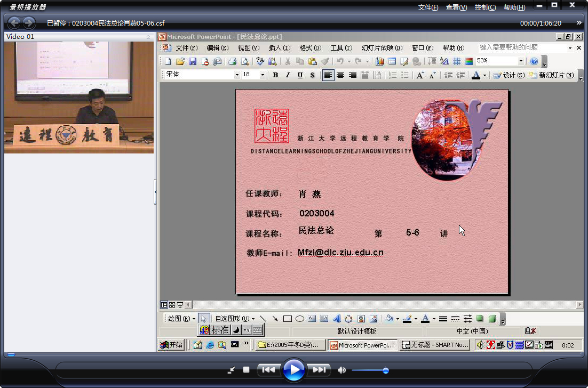Click the Save icon in PowerPoint toolbar
This screenshot has width=588, height=388.
pyautogui.click(x=193, y=61)
